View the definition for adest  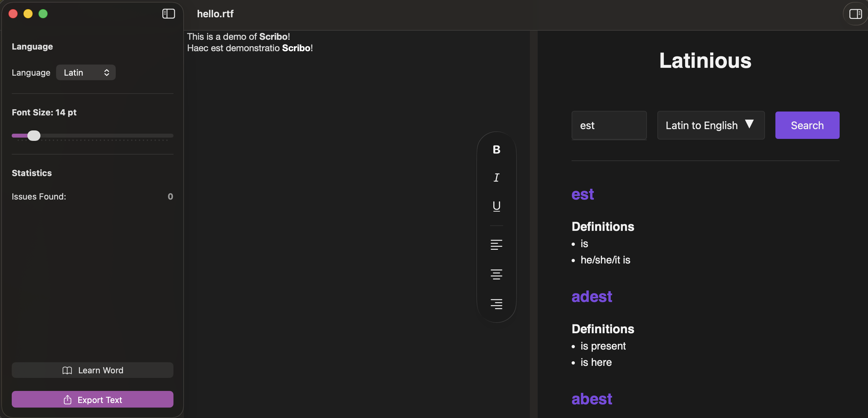592,297
